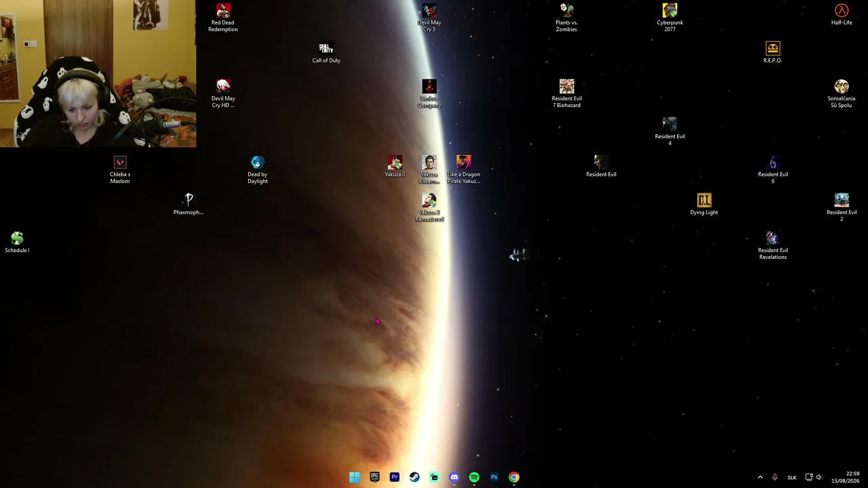Screen dimensions: 868x488
Task: Select the plain Resident Evil shortcut
Action: point(601,166)
